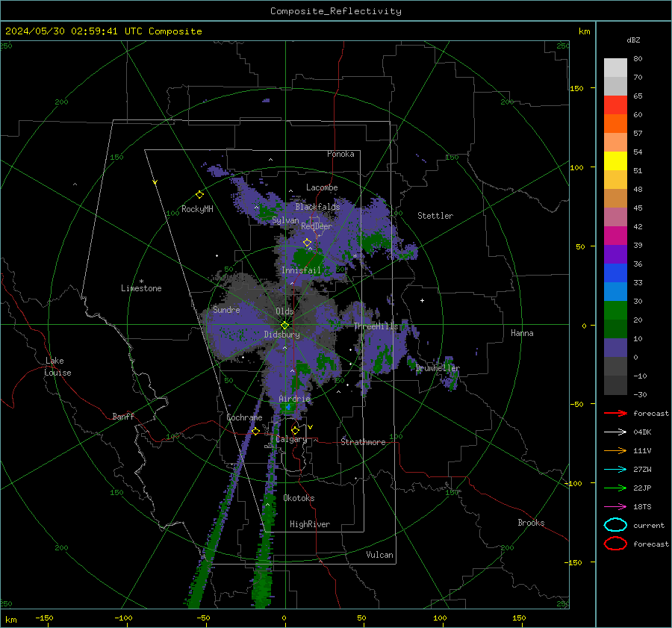Viewport: 672px width, 628px height.
Task: Click the Innisfail city label
Action: (301, 270)
